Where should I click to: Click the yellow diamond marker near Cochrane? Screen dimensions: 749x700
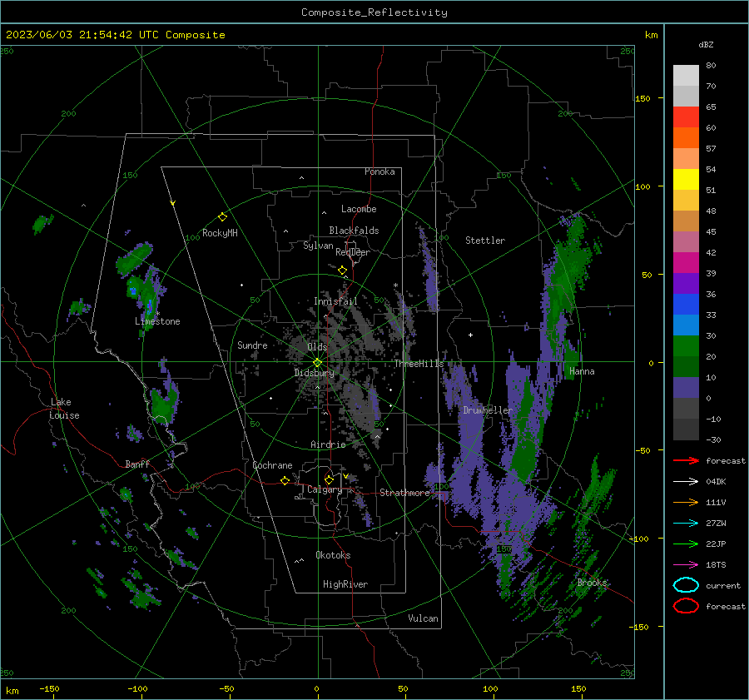tap(285, 480)
